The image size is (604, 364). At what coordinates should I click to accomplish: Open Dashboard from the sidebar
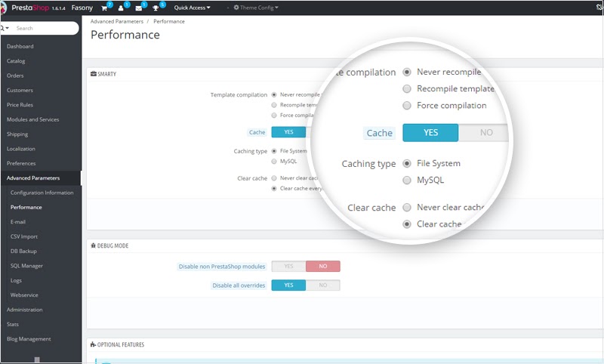click(20, 46)
